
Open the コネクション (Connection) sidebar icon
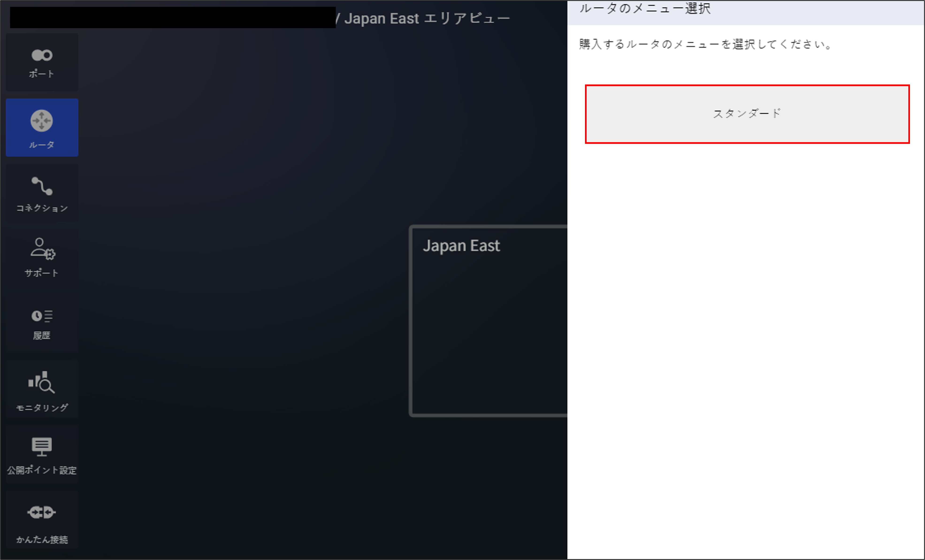pyautogui.click(x=42, y=193)
